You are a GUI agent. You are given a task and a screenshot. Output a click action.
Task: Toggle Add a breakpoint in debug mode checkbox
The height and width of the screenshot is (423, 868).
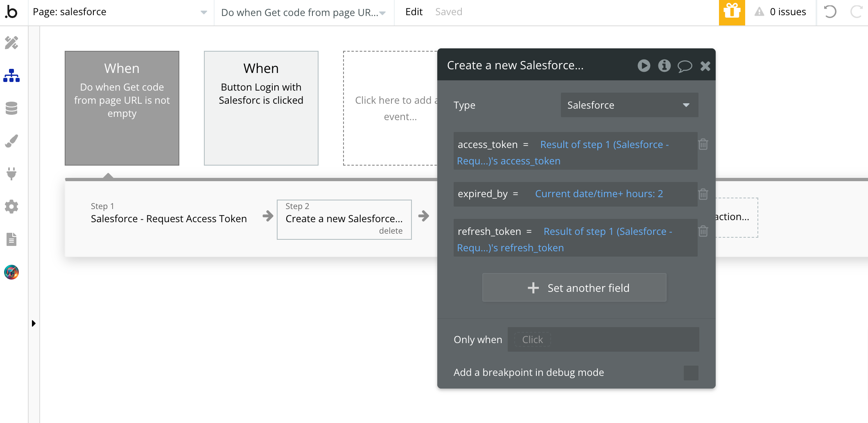[x=691, y=373]
